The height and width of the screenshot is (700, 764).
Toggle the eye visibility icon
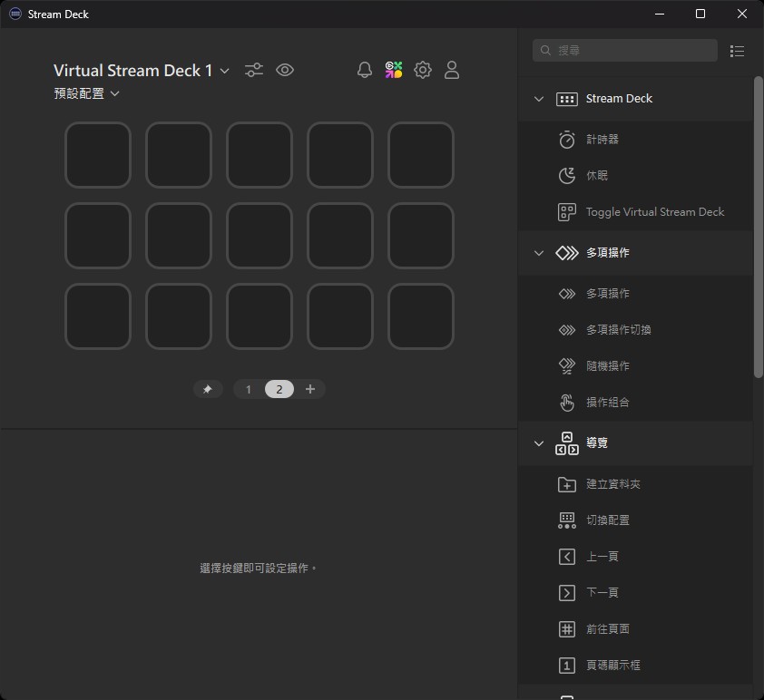point(285,70)
